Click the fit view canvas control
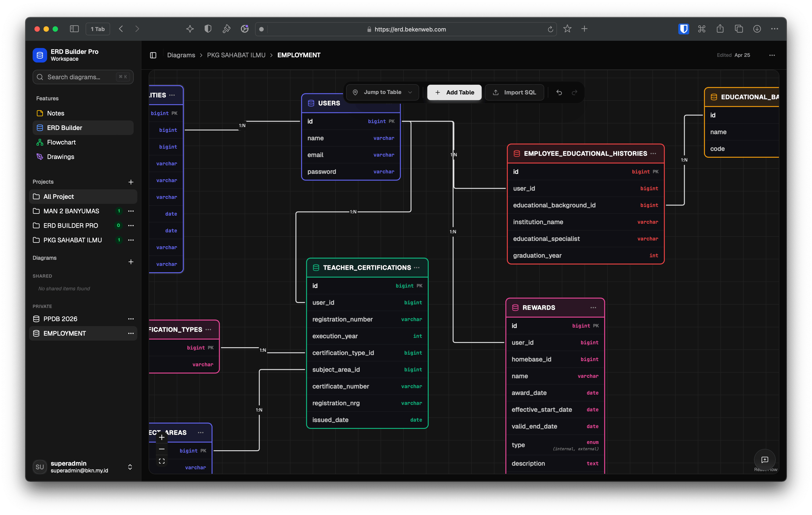The height and width of the screenshot is (515, 812). [162, 461]
